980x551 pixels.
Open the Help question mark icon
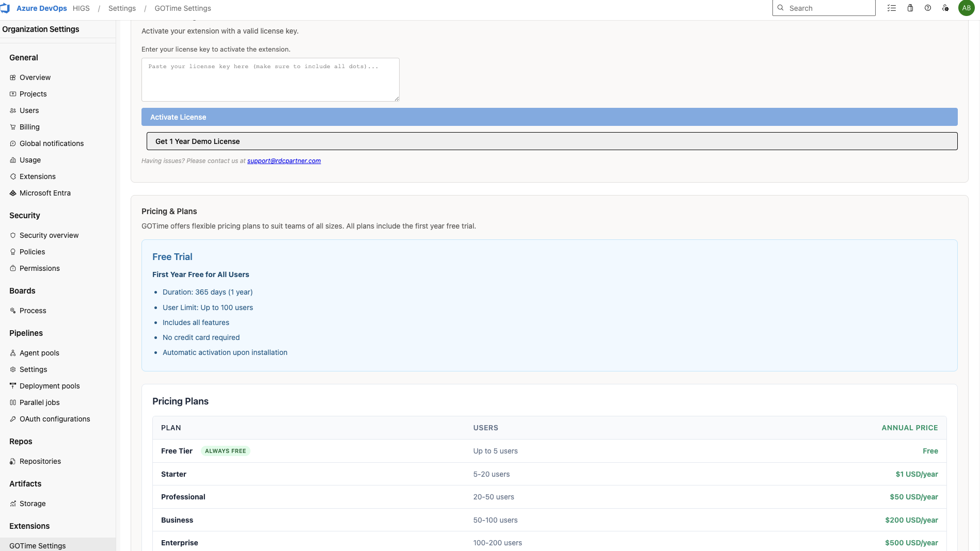[928, 8]
